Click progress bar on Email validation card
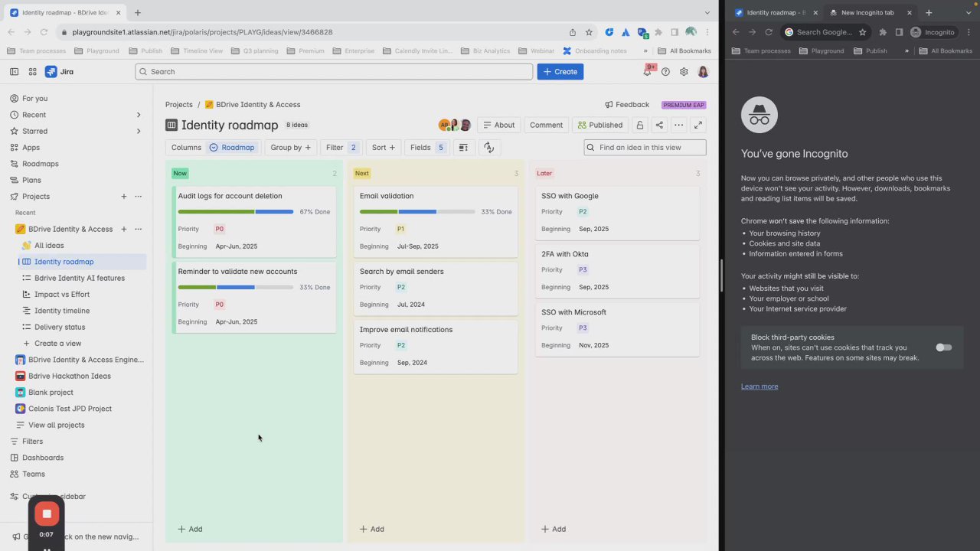The image size is (980, 551). tap(417, 212)
